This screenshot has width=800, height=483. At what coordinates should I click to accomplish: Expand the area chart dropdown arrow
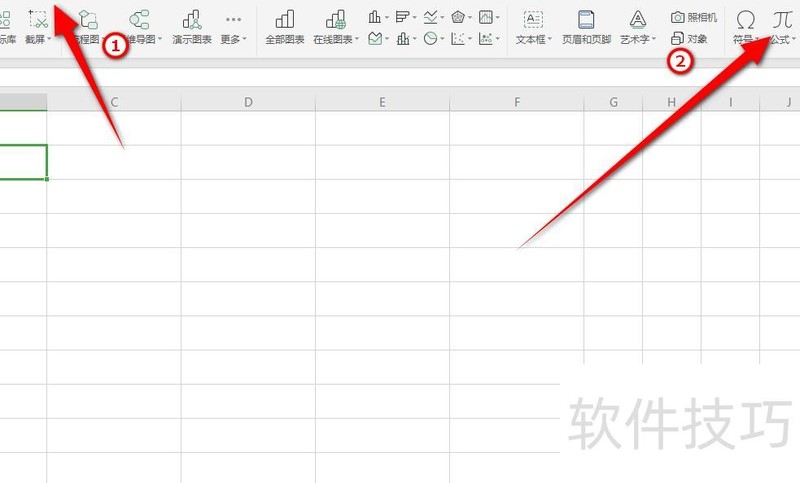[x=387, y=39]
